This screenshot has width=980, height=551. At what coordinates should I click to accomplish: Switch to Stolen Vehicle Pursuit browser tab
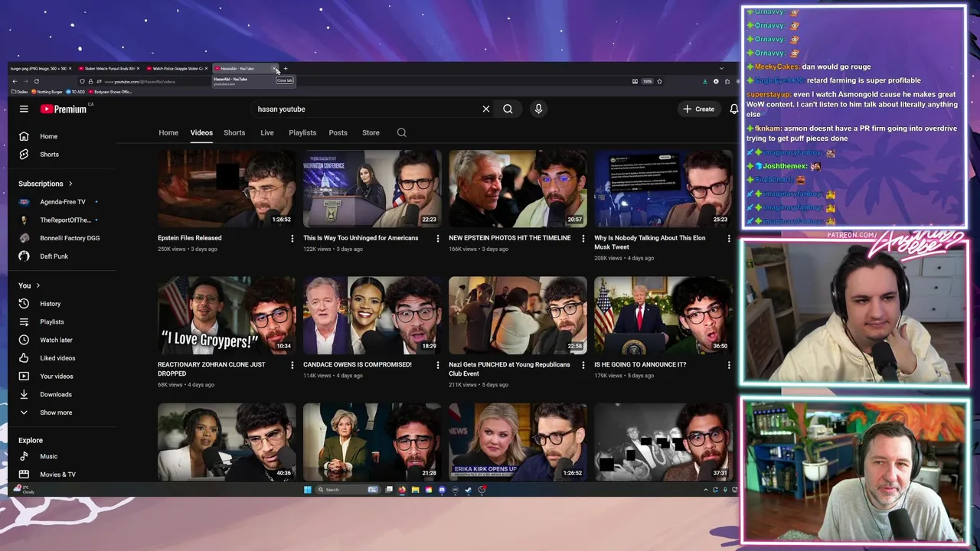pyautogui.click(x=107, y=69)
